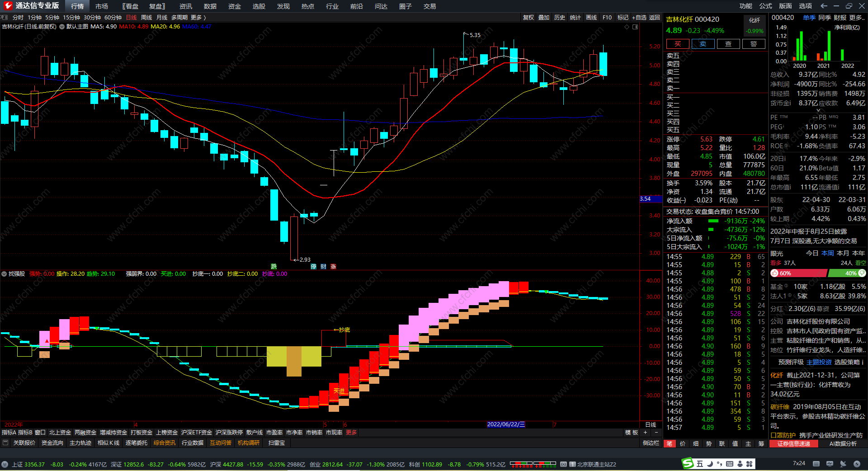This screenshot has height=471, width=868.
Task: Click the satellite dish server icon
Action: pos(843,464)
